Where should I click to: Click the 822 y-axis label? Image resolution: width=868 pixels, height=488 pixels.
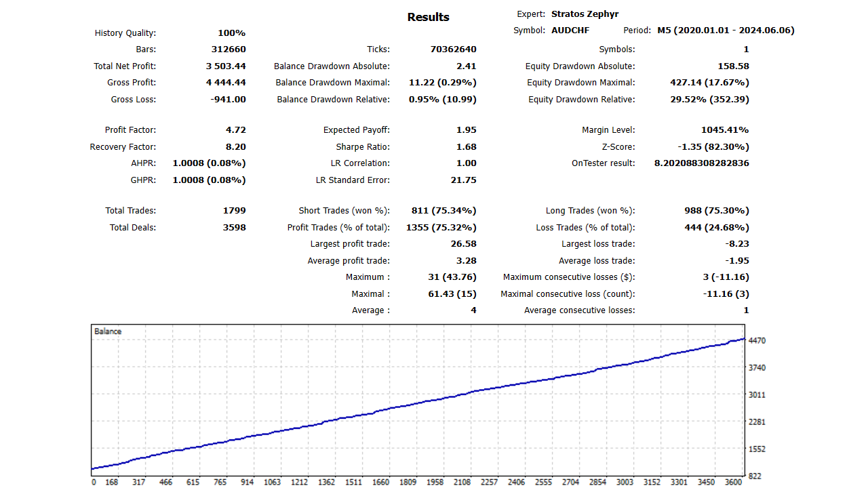755,476
